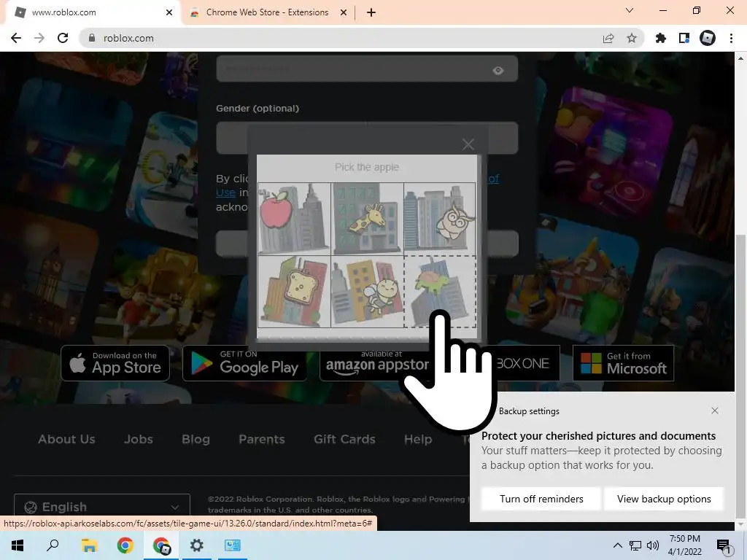The width and height of the screenshot is (747, 560).
Task: Open the Jobs footer link
Action: [x=139, y=439]
